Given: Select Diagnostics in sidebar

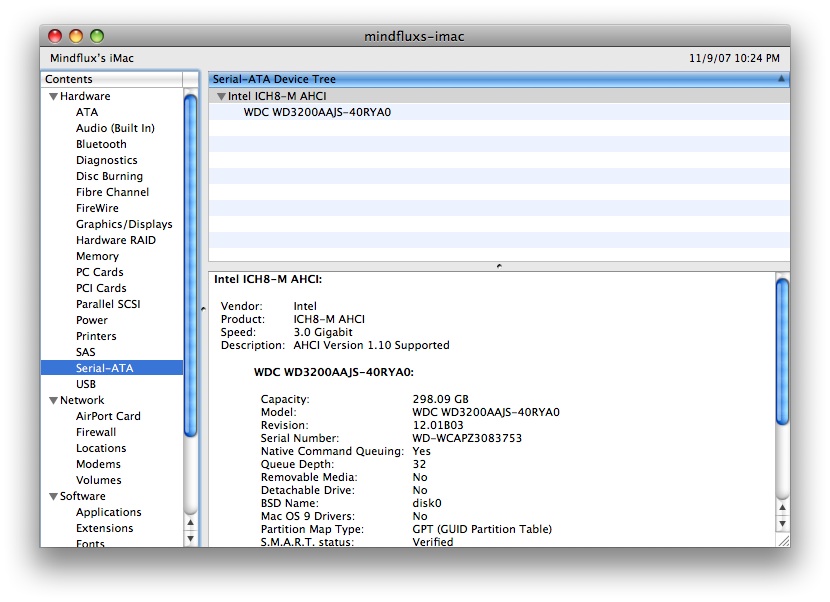Looking at the screenshot, I should point(106,160).
